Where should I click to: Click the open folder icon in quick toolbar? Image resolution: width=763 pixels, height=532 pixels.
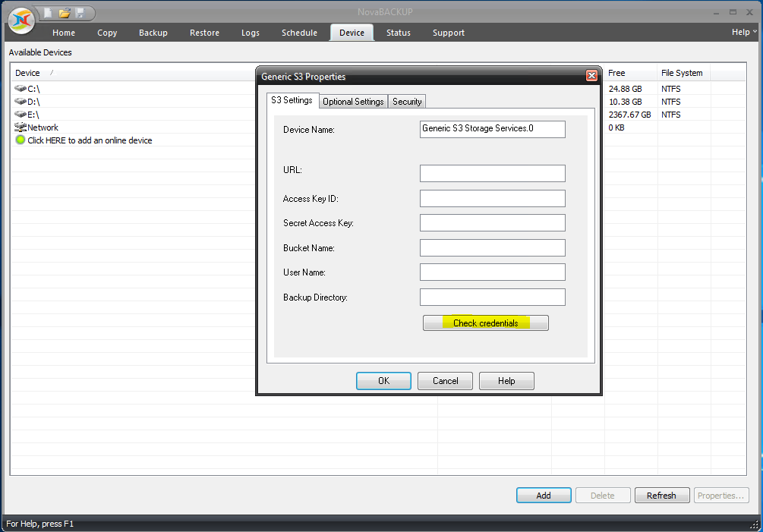[65, 13]
